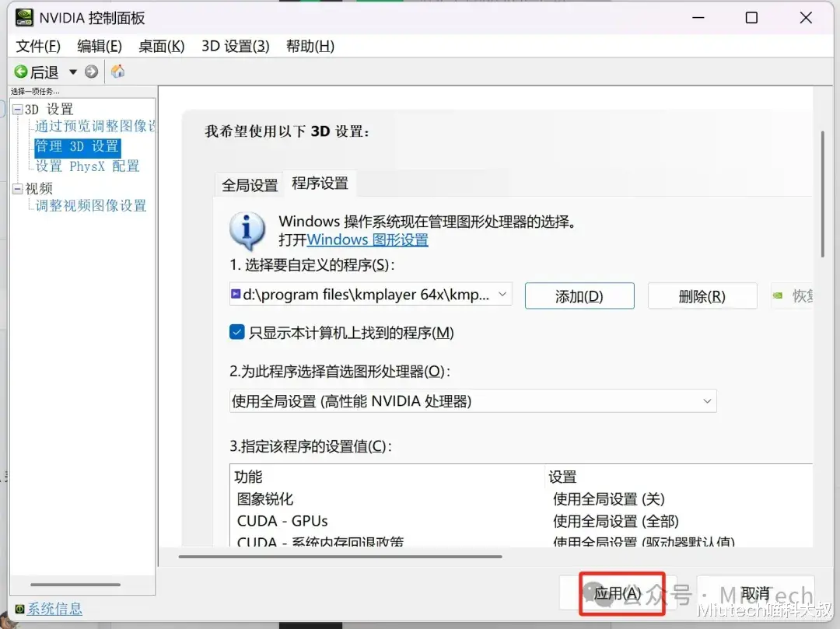Maximize the NVIDIA control panel window
Image resolution: width=840 pixels, height=629 pixels.
click(751, 18)
